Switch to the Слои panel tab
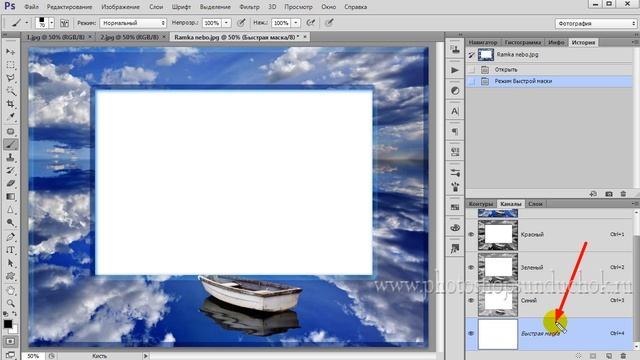 click(535, 204)
